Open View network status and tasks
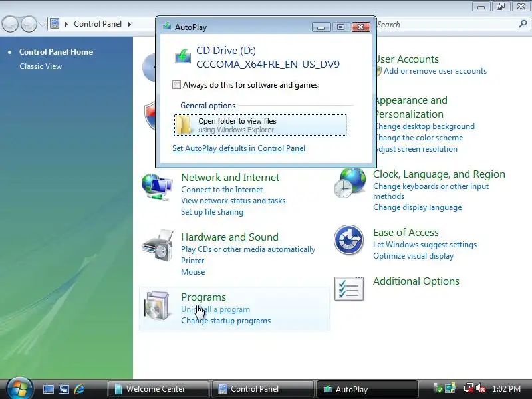This screenshot has height=399, width=532. coord(233,201)
